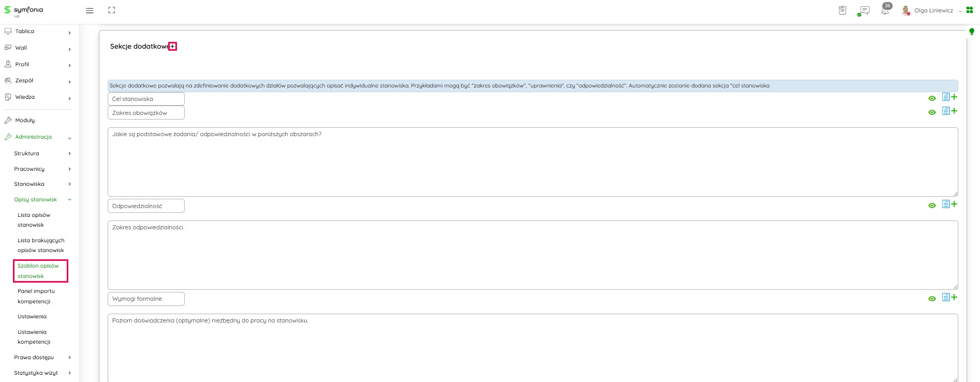Viewport: 980px width, 382px height.
Task: Open the clipboard tasks icon in the header
Action: 842,10
